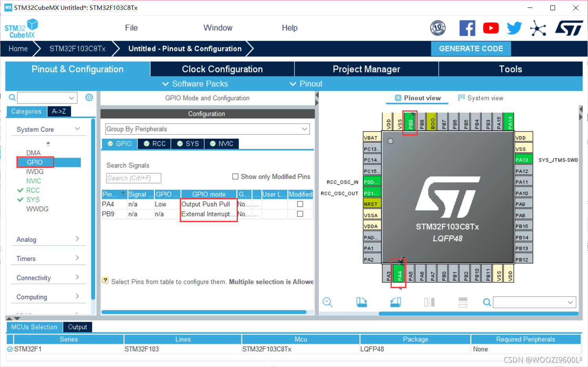Click the ST community network icon
This screenshot has width=588, height=367.
pos(538,28)
